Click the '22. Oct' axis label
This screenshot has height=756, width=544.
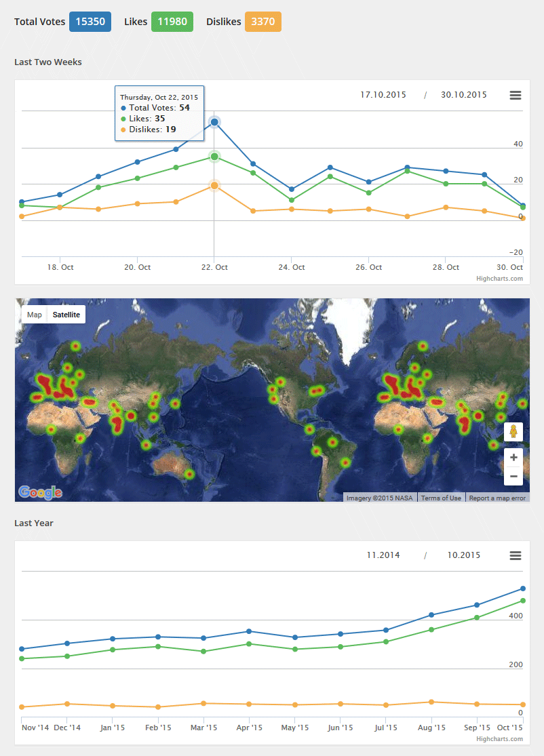(x=214, y=267)
